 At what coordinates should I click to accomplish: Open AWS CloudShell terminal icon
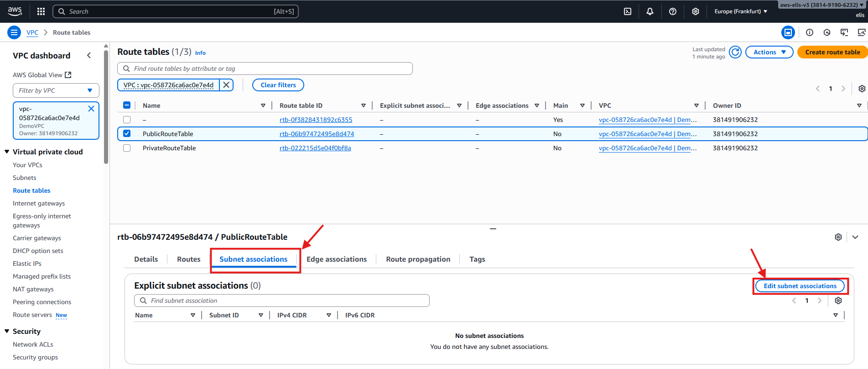[x=628, y=11]
